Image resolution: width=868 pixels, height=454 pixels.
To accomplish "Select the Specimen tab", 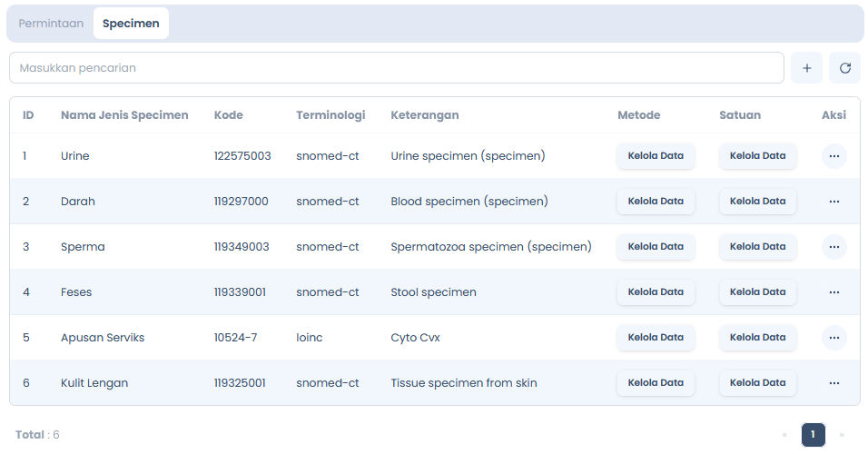I will (131, 24).
